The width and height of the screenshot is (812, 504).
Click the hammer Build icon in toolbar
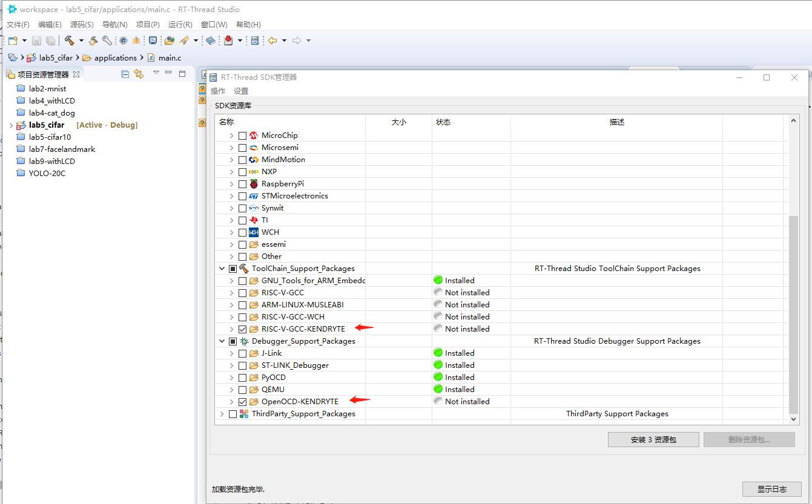point(69,41)
